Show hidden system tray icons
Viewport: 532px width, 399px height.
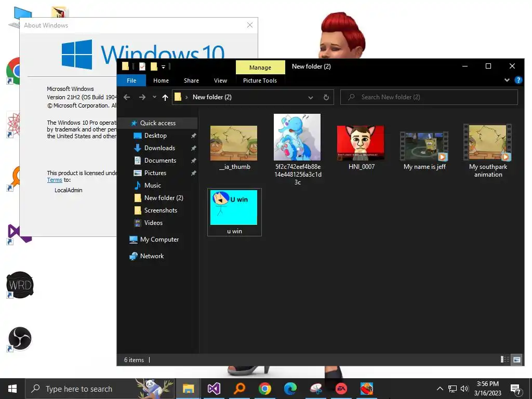click(440, 389)
